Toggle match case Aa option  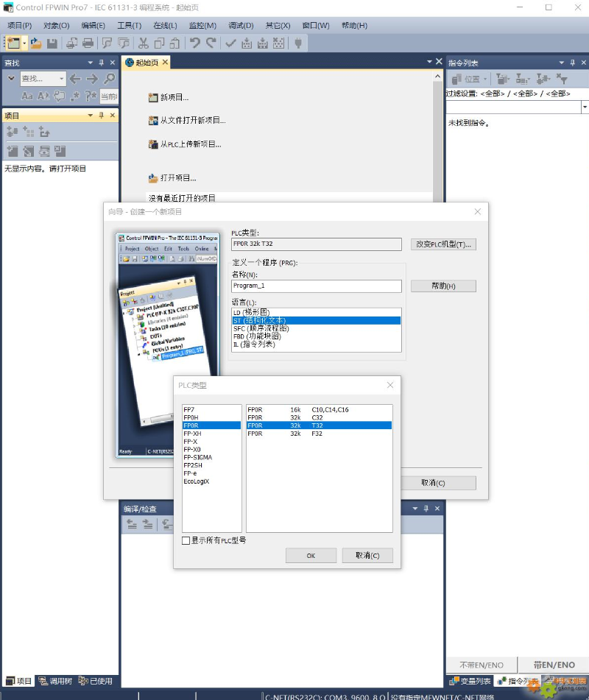coord(27,96)
